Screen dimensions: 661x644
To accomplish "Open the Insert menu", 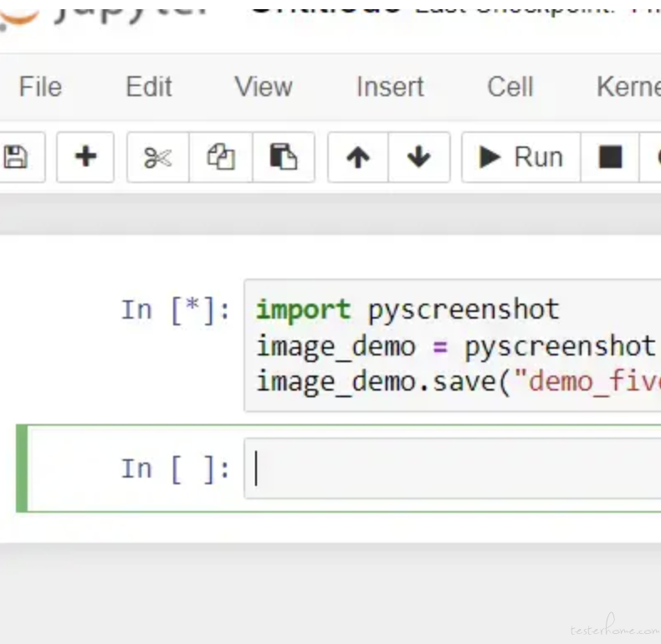I will (391, 87).
